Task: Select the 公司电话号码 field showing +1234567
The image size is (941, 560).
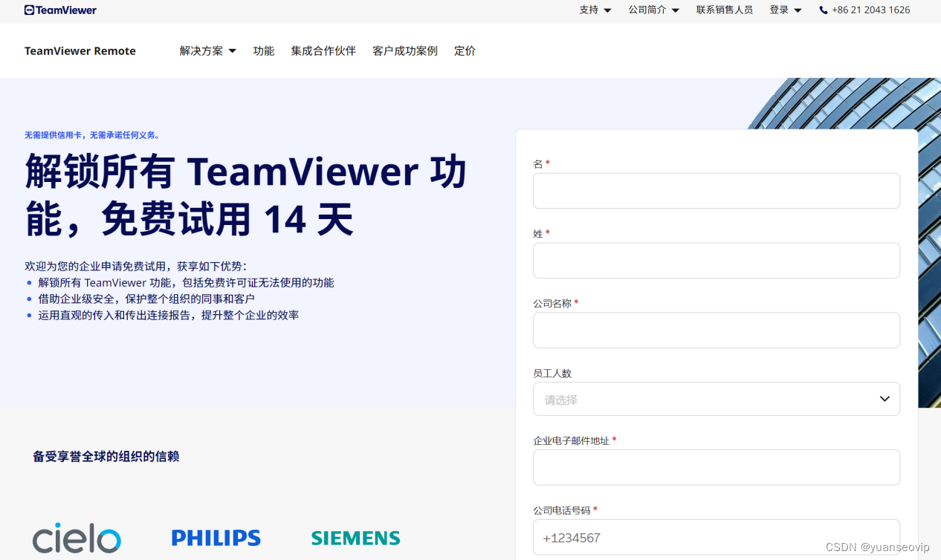Action: coord(716,537)
